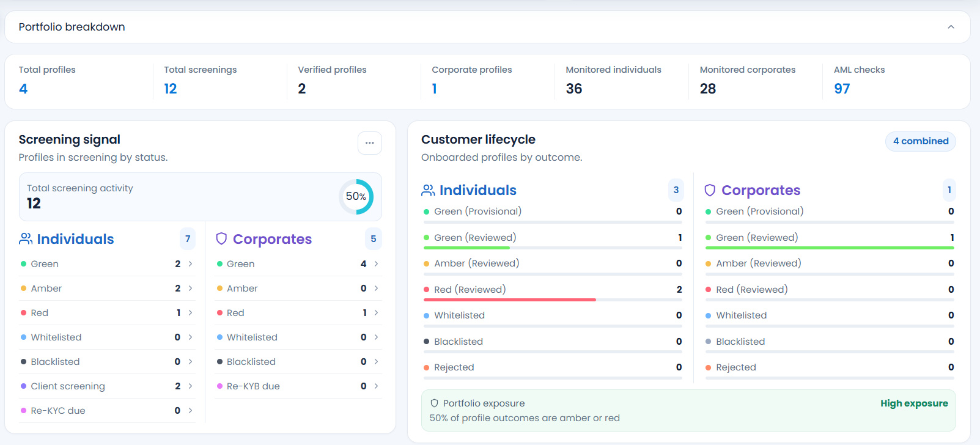Viewport: 980px width, 445px height.
Task: Click the Individuals Red (Reviewed) progress bar
Action: [553, 300]
